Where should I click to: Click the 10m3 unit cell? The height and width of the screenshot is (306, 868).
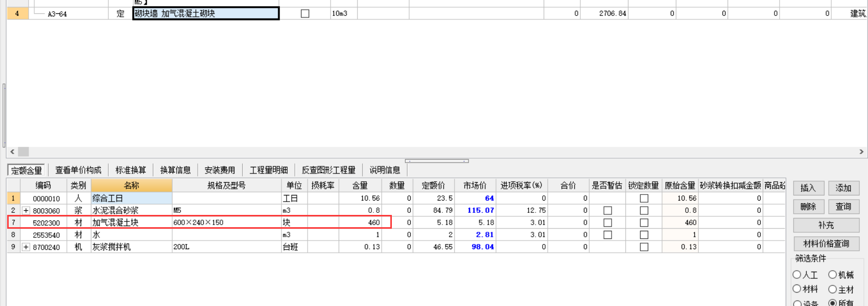(343, 14)
